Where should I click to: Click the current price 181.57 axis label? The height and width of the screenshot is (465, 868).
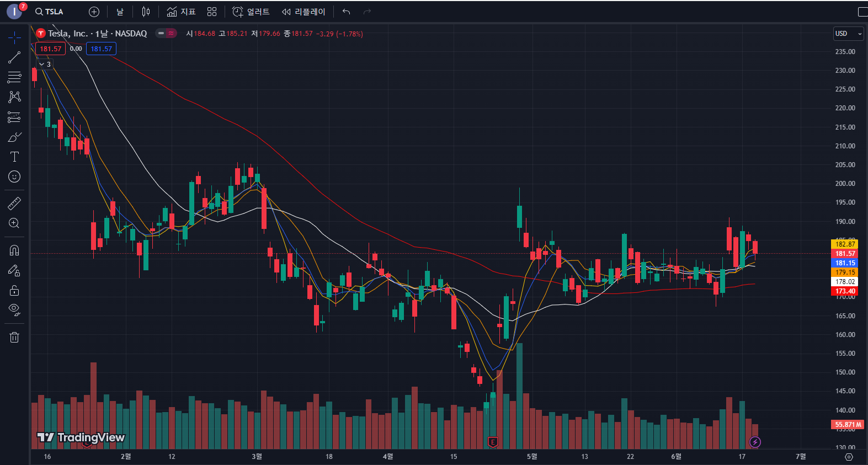(845, 254)
